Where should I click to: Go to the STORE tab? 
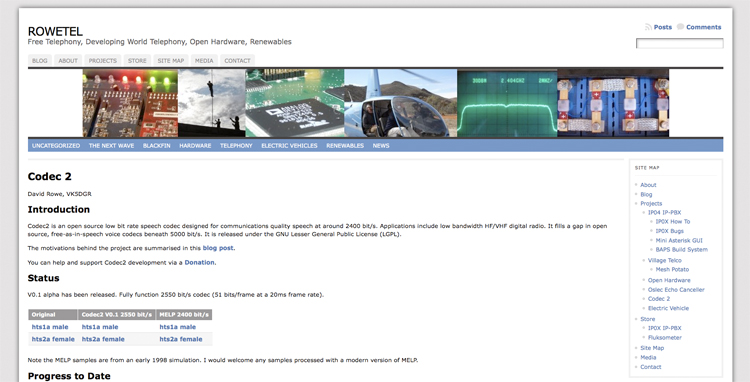click(x=137, y=61)
